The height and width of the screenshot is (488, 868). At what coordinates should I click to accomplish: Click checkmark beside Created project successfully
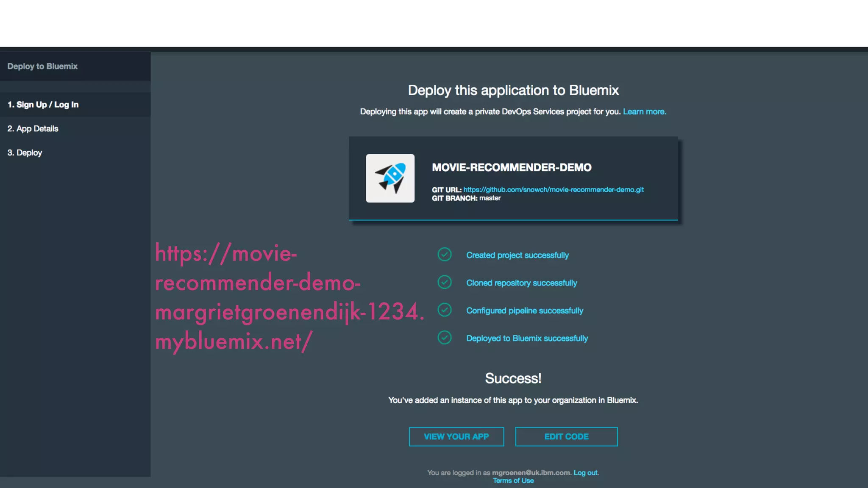coord(445,255)
